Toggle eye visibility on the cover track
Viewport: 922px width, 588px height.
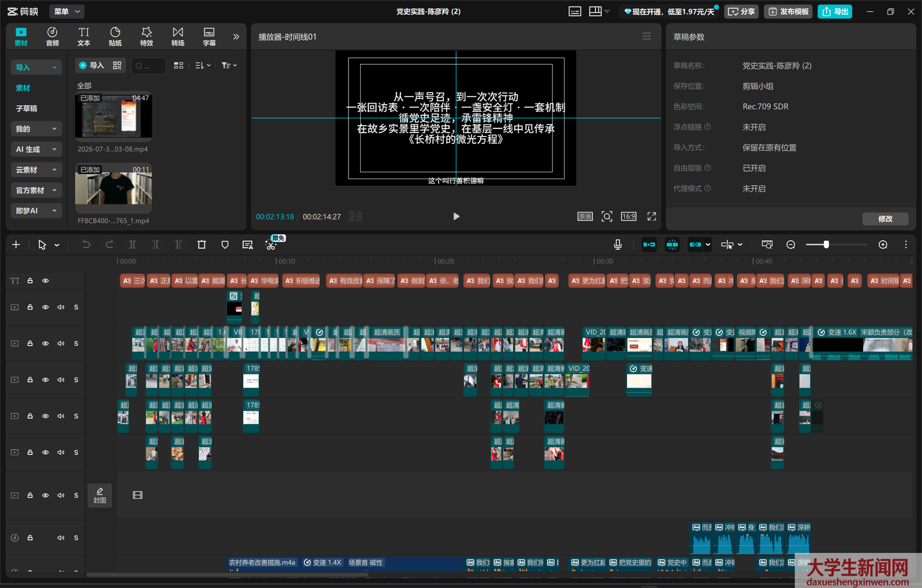click(x=46, y=495)
